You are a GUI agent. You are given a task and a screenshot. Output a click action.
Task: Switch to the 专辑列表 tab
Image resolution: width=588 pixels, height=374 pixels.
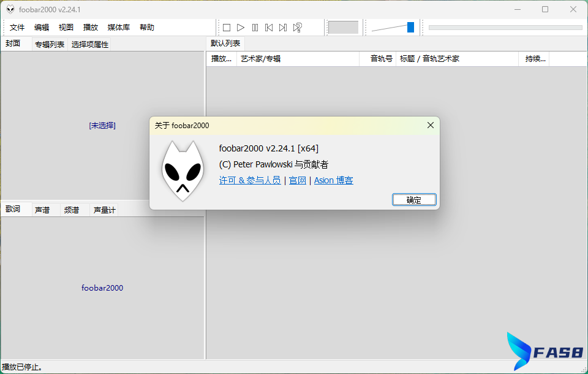point(50,45)
